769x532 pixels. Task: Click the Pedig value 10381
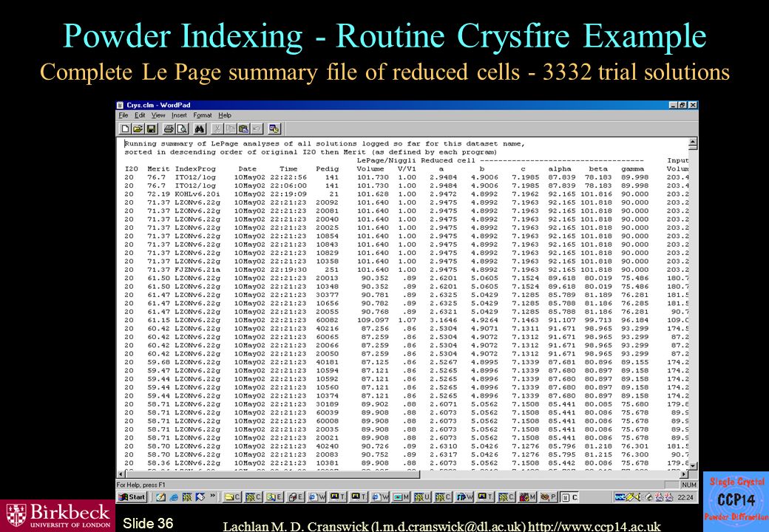[327, 463]
